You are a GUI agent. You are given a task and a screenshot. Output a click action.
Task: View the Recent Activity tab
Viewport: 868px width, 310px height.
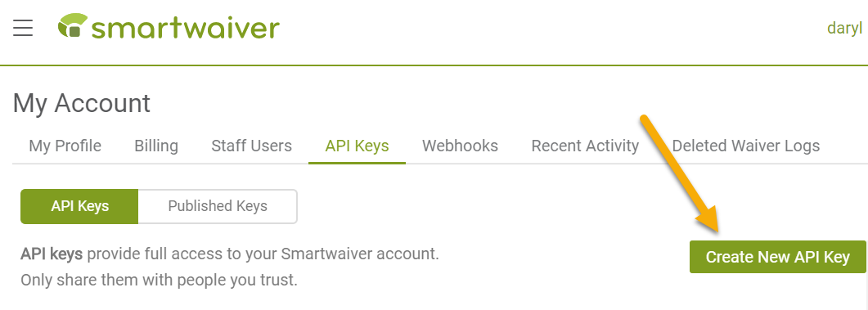pos(585,146)
